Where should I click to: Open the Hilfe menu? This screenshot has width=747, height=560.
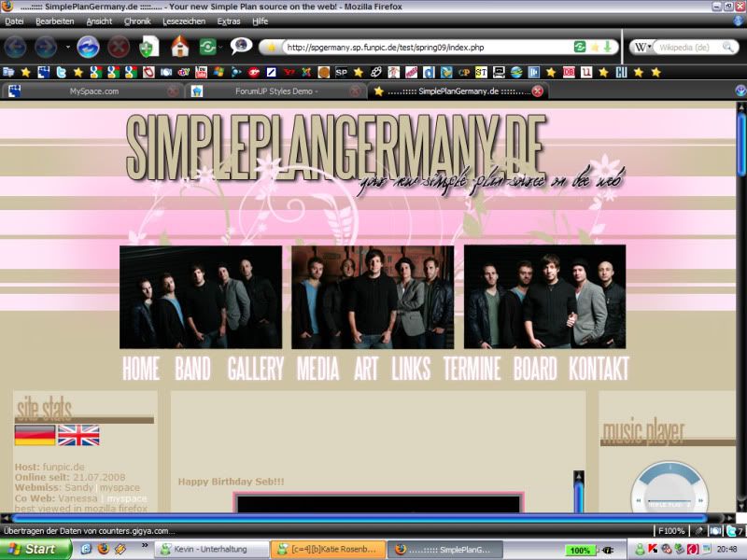coord(261,21)
